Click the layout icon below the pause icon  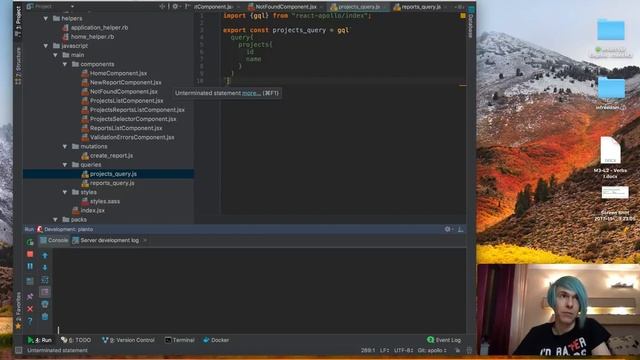pos(30,281)
